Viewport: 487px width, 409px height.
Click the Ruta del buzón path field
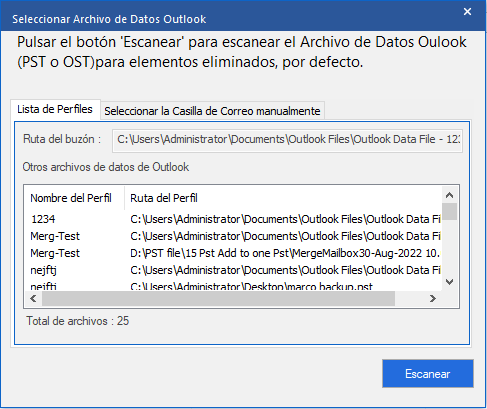tap(287, 139)
